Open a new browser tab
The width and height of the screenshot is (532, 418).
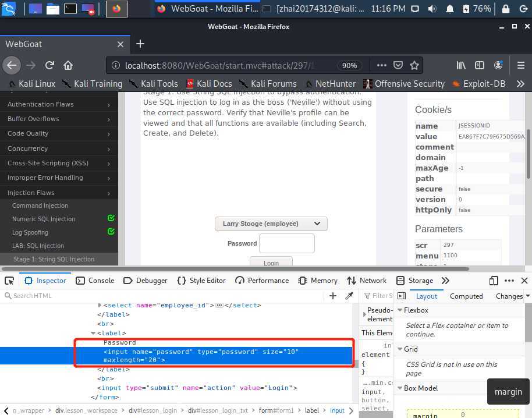coord(140,44)
